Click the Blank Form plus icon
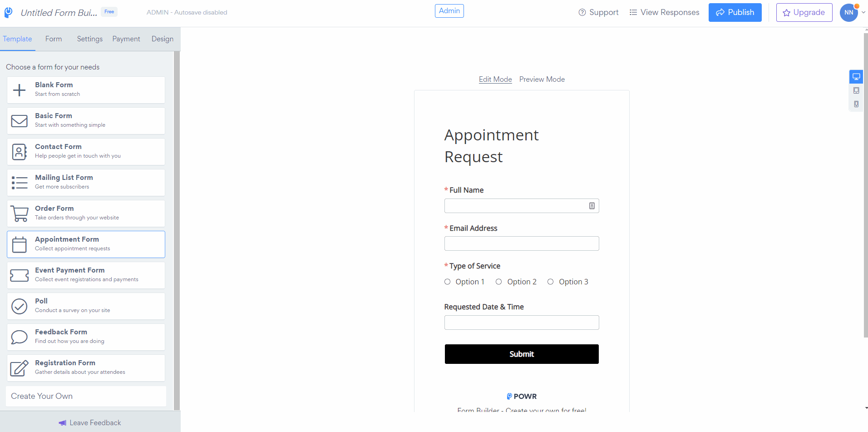Image resolution: width=868 pixels, height=432 pixels. 19,90
